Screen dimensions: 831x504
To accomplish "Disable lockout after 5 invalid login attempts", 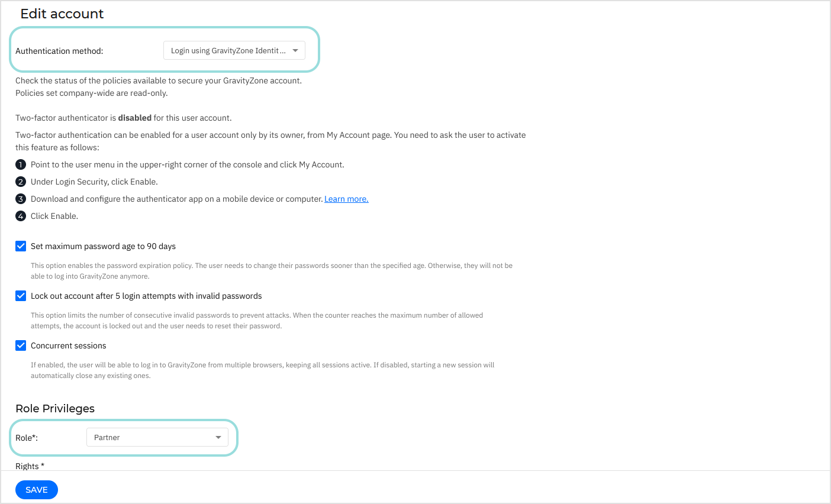I will (21, 295).
